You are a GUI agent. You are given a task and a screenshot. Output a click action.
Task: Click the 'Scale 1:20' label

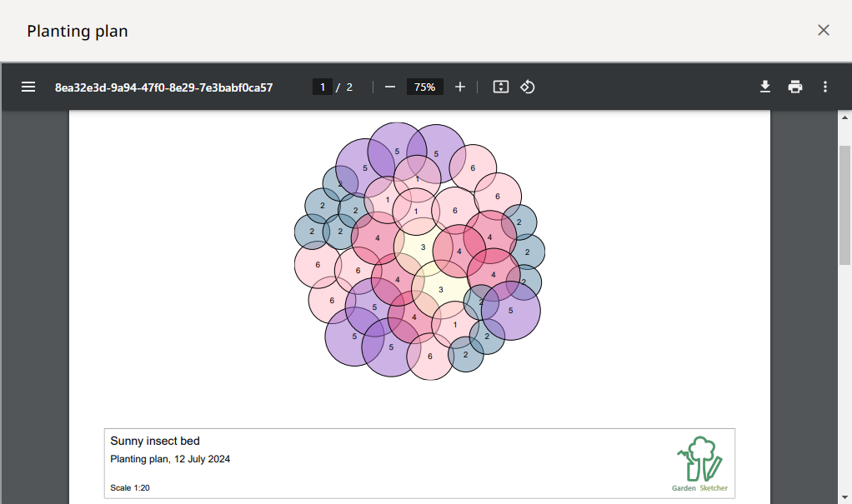pos(130,488)
